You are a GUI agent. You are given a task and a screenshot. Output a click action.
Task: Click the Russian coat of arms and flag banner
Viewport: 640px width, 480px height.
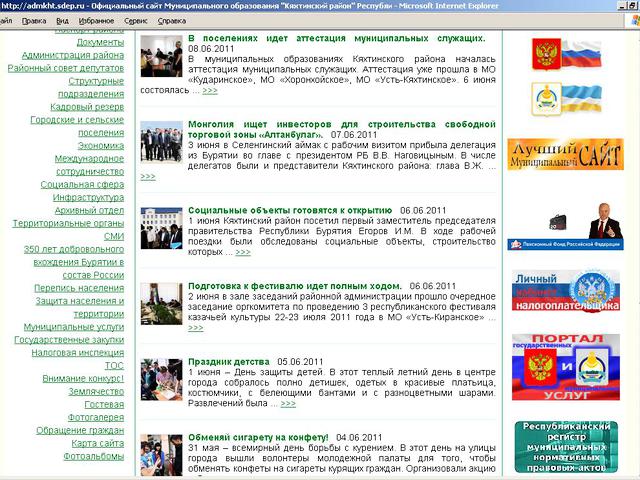567,54
